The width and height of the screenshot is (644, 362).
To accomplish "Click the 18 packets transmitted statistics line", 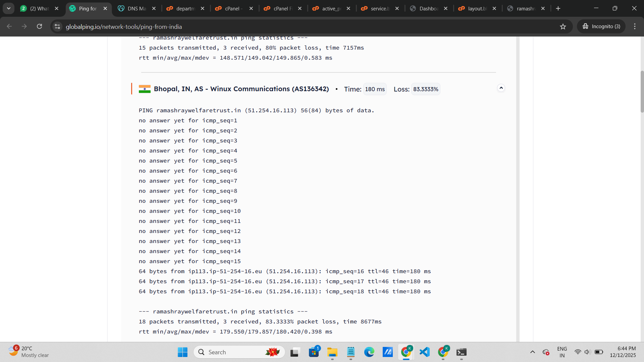I will [x=260, y=321].
